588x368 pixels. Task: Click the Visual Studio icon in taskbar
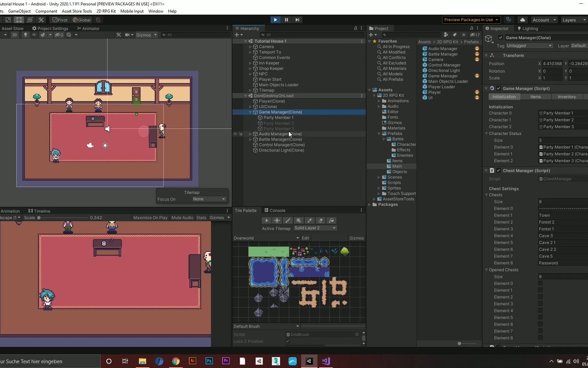pyautogui.click(x=326, y=361)
